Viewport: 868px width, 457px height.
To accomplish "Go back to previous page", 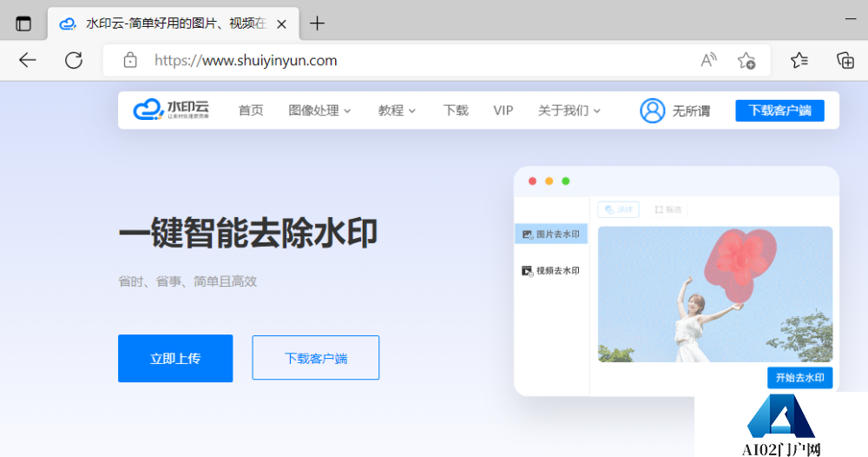I will tap(27, 60).
